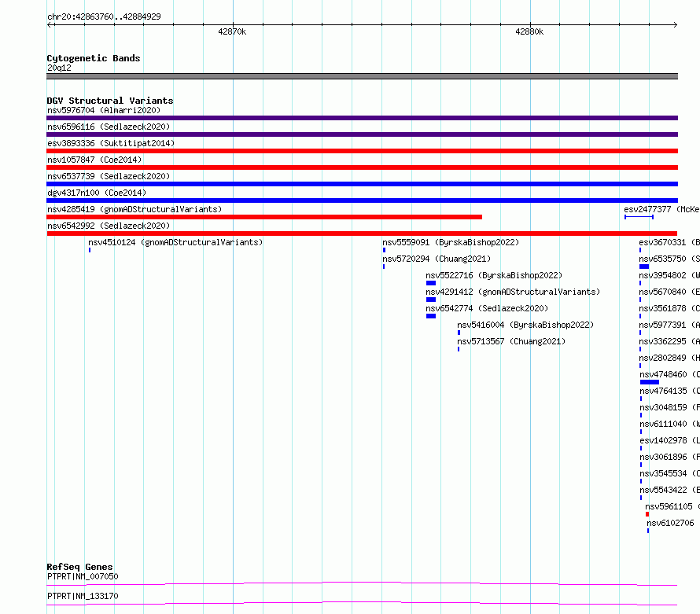Click the nsv6596116 (Sedlazeck2020) variant label
This screenshot has height=614, width=700.
click(x=109, y=127)
